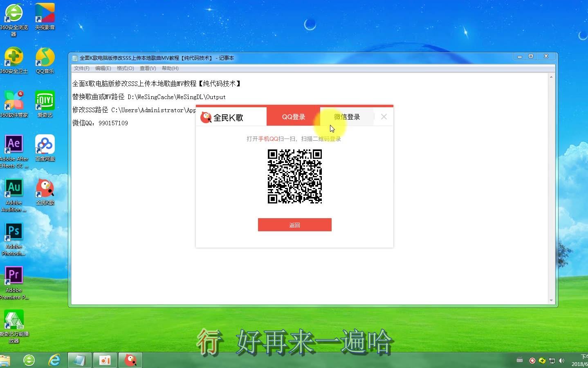Click the 全民K歌 logo in login dialog
Image resolution: width=588 pixels, height=368 pixels.
tap(222, 117)
